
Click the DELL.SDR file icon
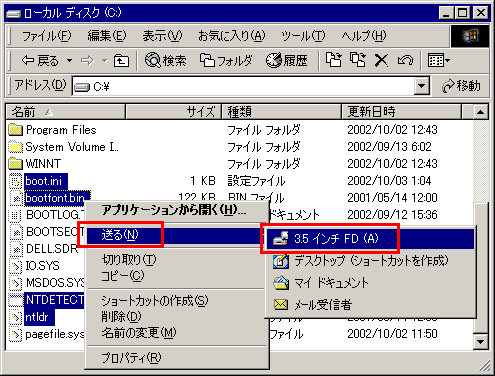coord(15,249)
